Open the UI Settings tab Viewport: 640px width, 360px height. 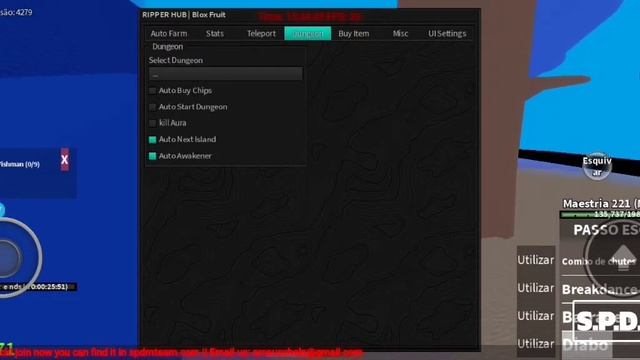point(447,33)
